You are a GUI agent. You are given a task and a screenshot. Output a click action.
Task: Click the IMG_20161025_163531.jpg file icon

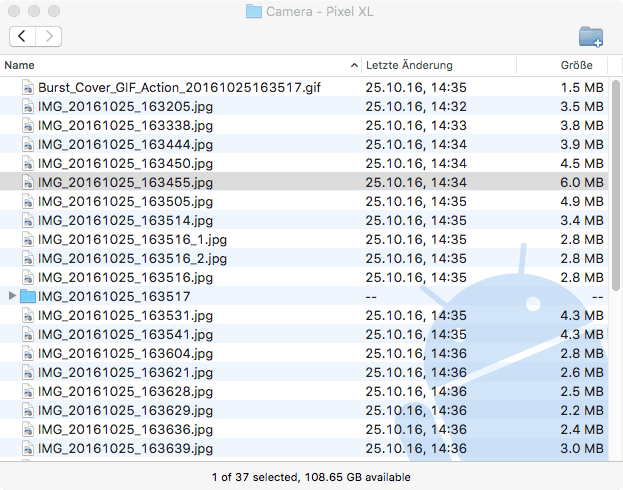tap(28, 316)
